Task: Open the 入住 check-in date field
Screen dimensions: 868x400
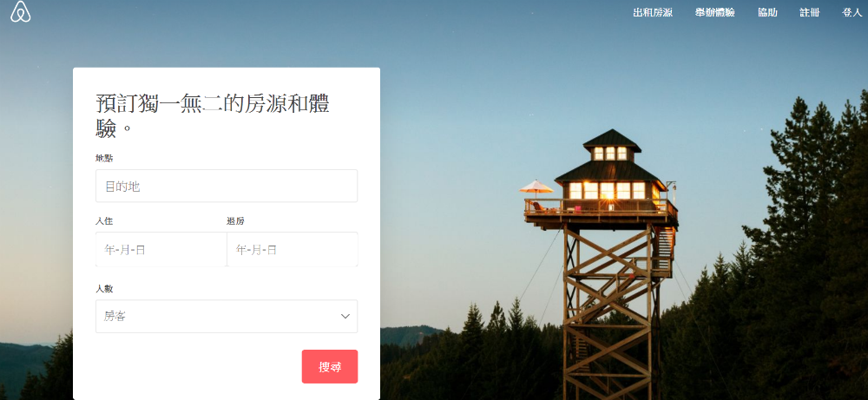Action: (x=161, y=250)
